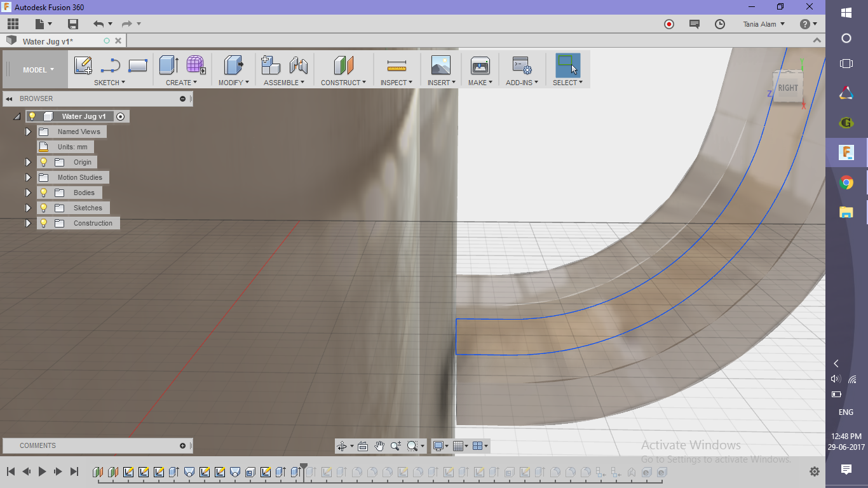
Task: Open Google Chrome from the Windows taskbar
Action: point(846,183)
